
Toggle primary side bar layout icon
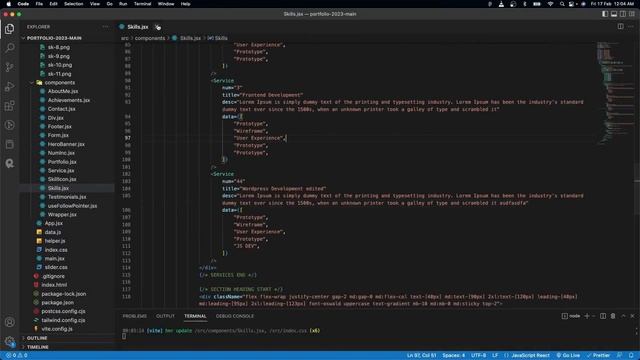point(605,14)
